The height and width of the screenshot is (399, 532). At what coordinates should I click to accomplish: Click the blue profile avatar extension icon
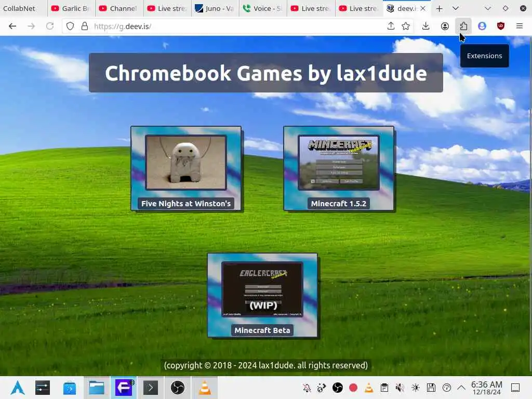pos(482,26)
